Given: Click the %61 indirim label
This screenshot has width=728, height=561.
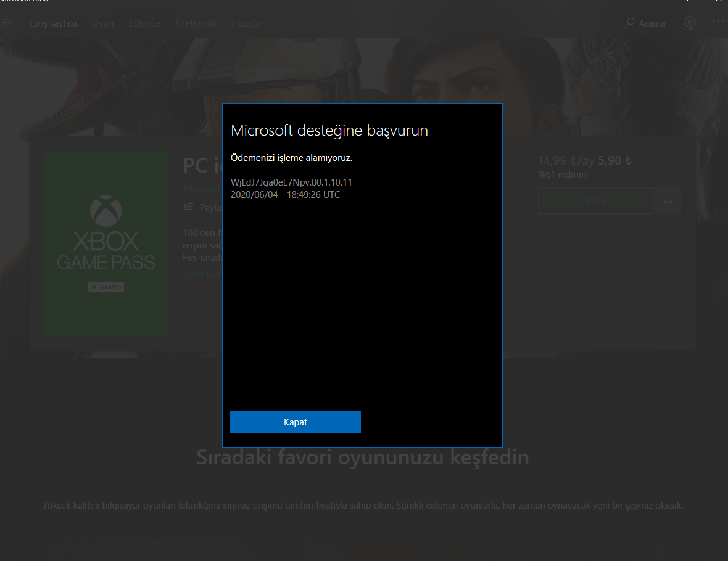Looking at the screenshot, I should tap(562, 174).
